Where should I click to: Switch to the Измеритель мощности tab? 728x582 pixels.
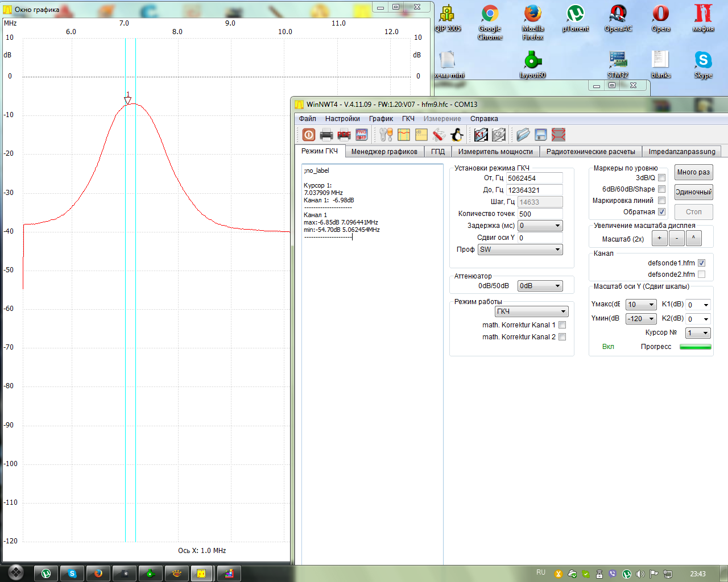(495, 152)
